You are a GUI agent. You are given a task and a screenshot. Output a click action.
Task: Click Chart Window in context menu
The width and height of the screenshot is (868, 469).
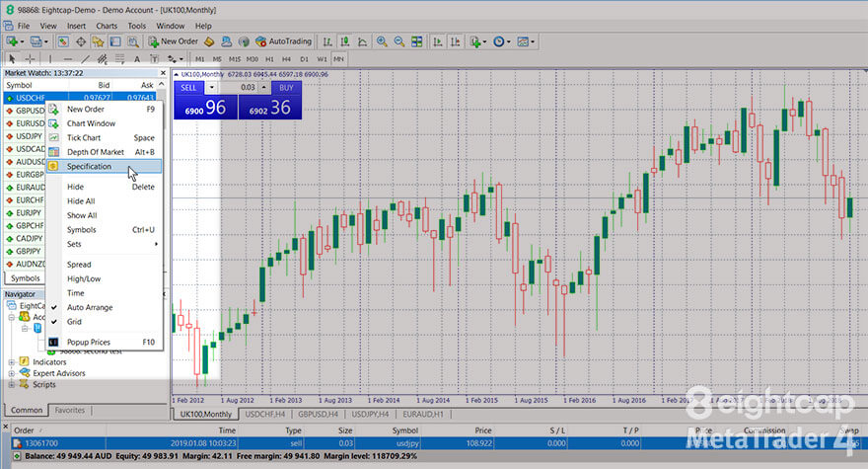[105, 123]
